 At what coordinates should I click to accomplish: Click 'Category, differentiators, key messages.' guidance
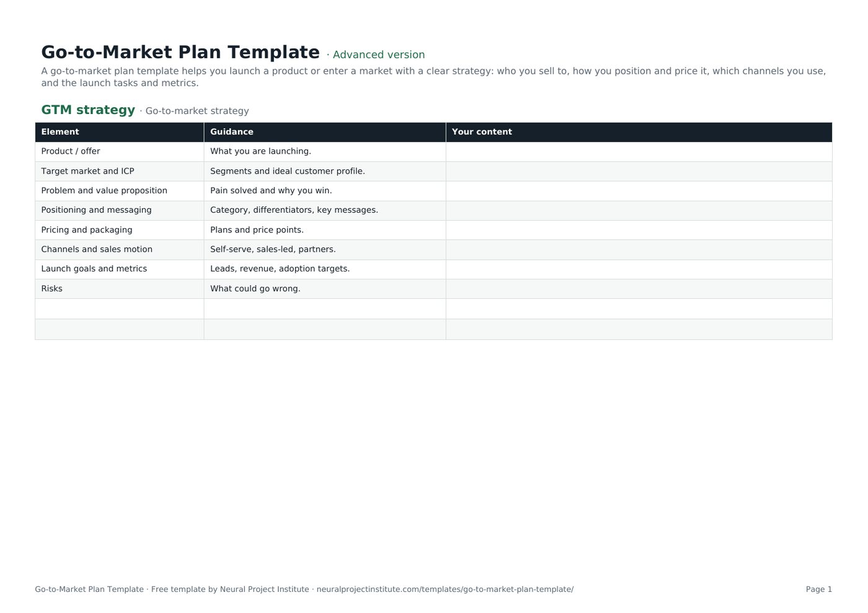294,210
